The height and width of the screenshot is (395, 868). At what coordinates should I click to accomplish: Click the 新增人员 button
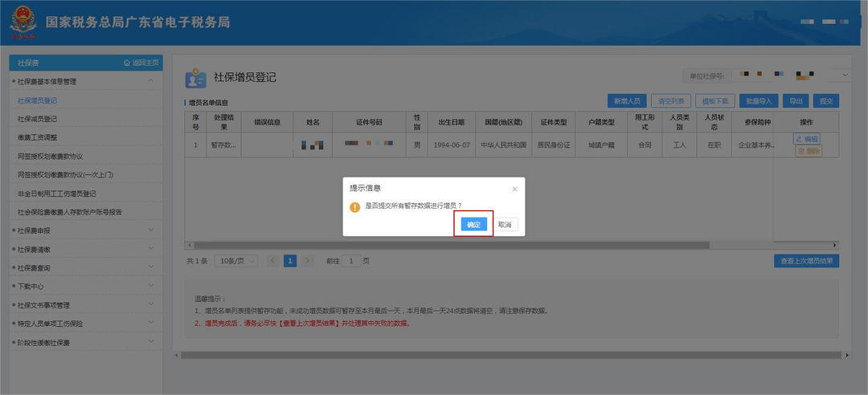[627, 101]
